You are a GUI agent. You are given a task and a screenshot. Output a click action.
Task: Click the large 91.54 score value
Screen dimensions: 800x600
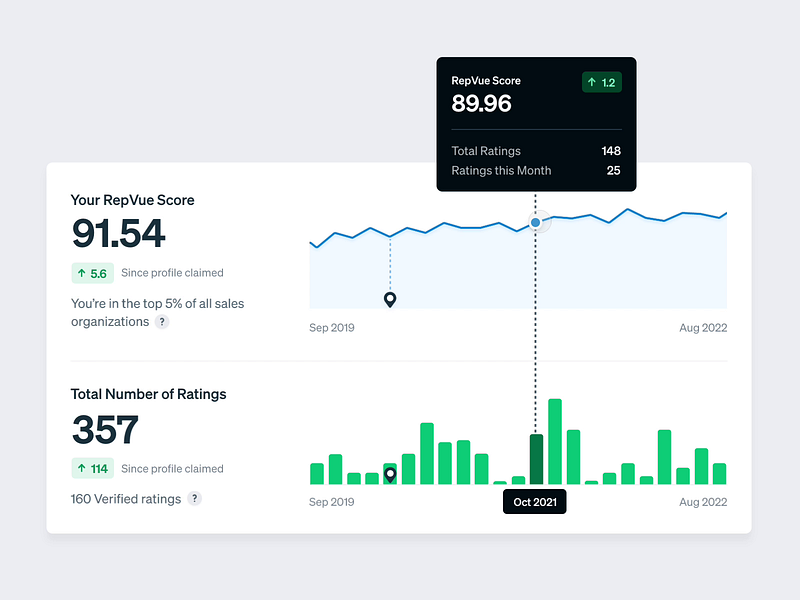[118, 234]
